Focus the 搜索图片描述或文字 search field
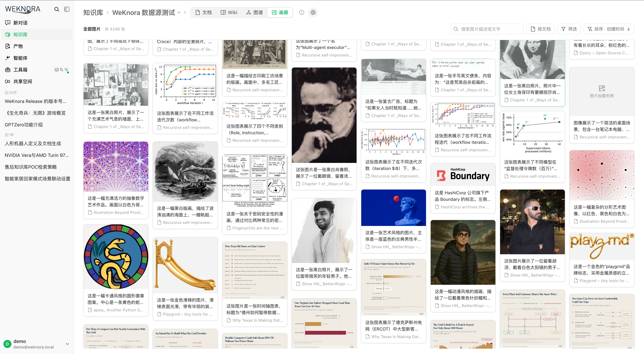Viewport: 644px width, 354px height. pos(487,29)
